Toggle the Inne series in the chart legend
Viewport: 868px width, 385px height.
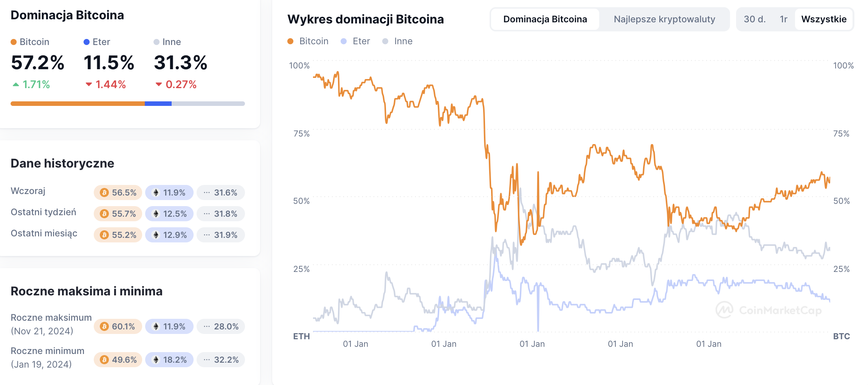397,41
